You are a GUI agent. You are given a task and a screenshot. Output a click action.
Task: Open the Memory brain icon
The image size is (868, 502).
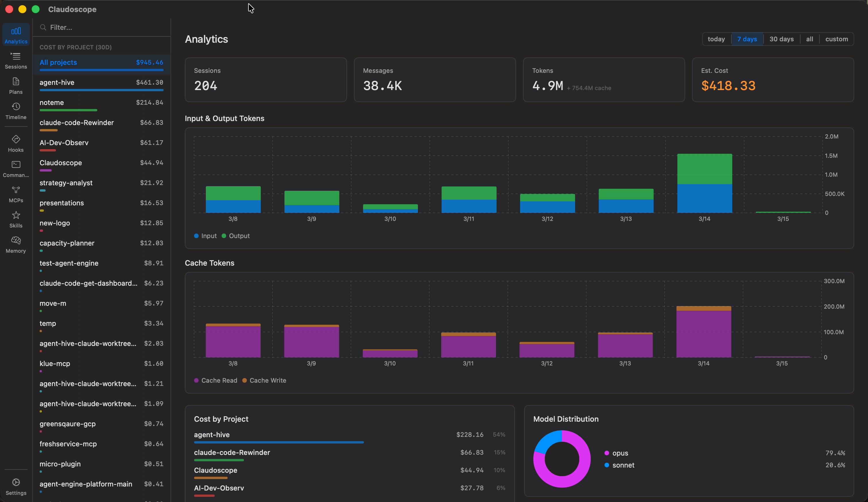(x=16, y=244)
